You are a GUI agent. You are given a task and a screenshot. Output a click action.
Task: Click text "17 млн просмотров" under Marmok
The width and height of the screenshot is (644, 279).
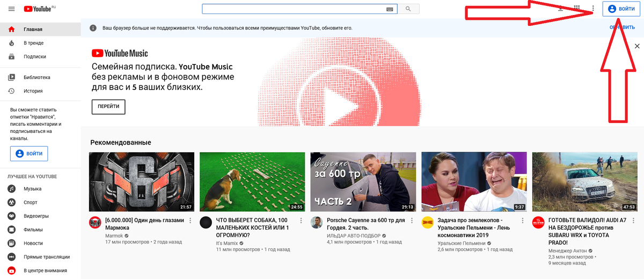tap(127, 242)
